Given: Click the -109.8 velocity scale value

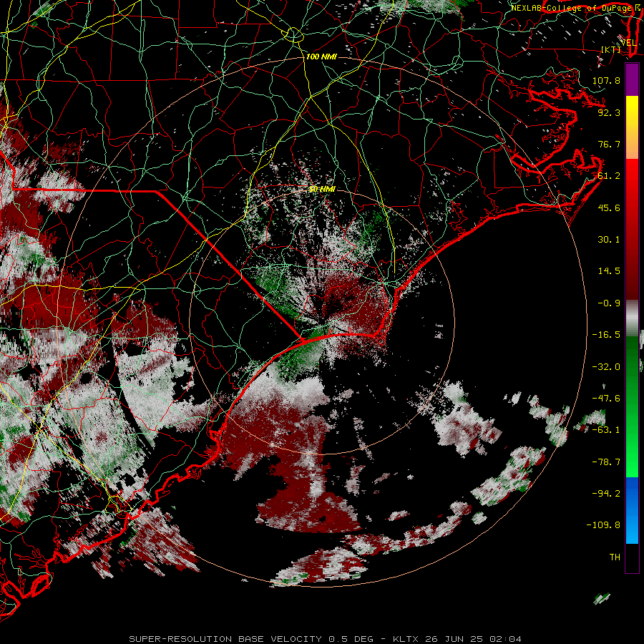Looking at the screenshot, I should (603, 525).
